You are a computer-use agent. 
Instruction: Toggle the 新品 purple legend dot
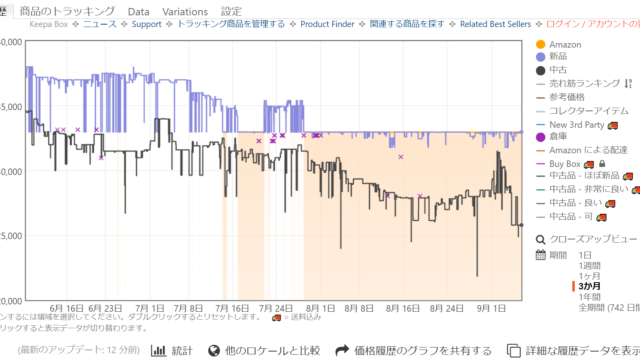pos(540,57)
